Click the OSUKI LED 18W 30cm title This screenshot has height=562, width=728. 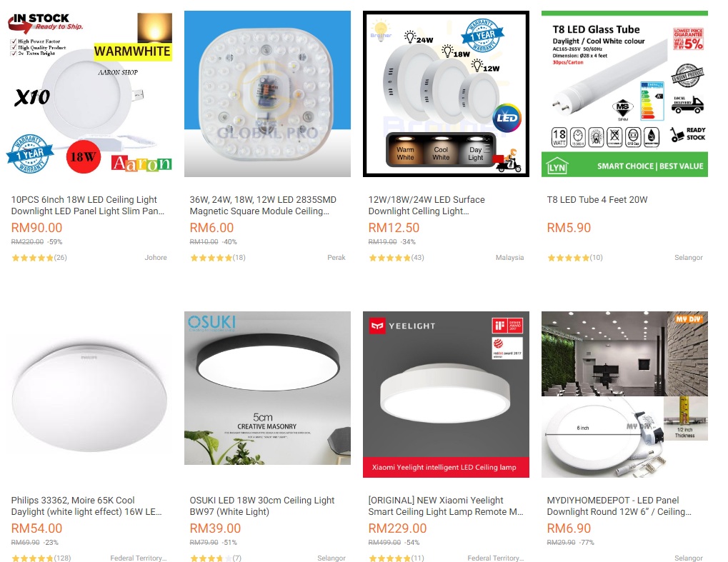262,506
